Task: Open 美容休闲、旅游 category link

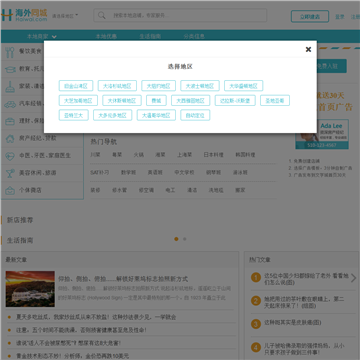Action: coord(37,173)
